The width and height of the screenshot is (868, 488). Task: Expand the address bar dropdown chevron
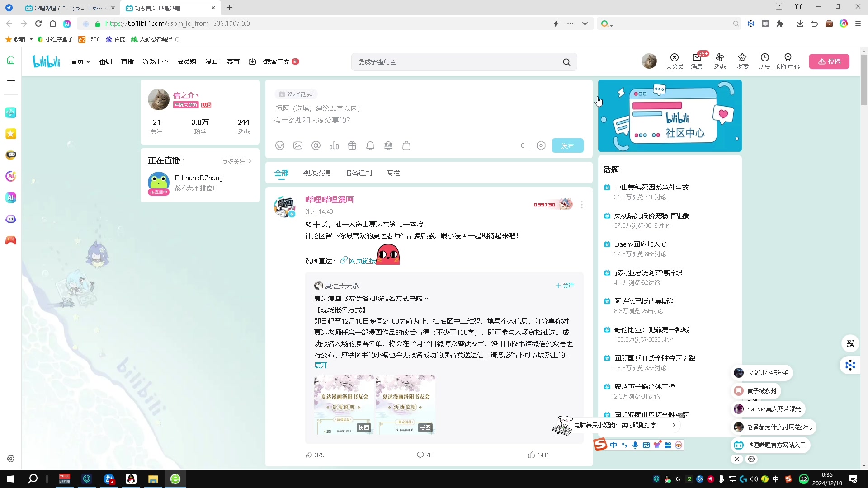585,23
